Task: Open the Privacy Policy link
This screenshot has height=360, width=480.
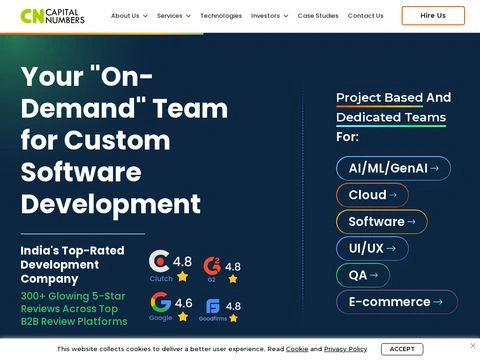Action: (x=345, y=349)
